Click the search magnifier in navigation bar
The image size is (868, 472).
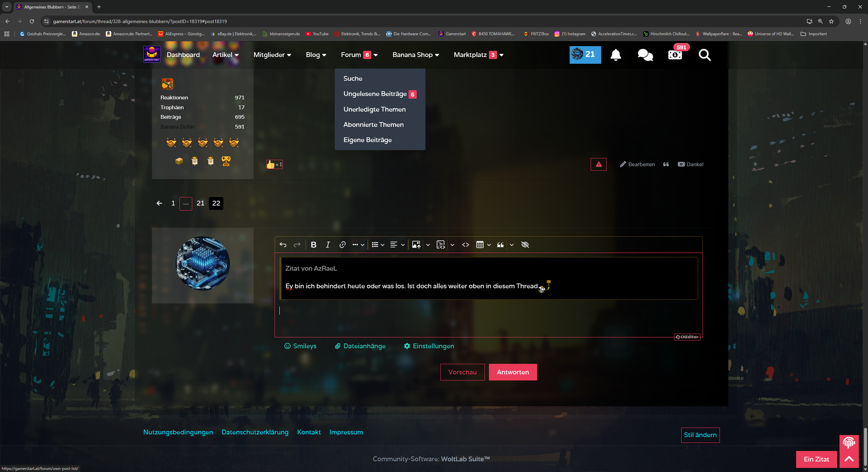coord(704,55)
